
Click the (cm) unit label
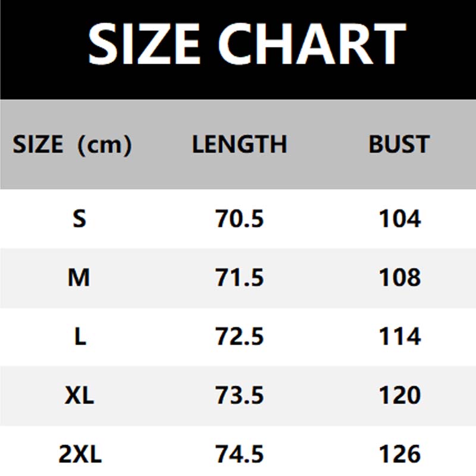(x=104, y=145)
